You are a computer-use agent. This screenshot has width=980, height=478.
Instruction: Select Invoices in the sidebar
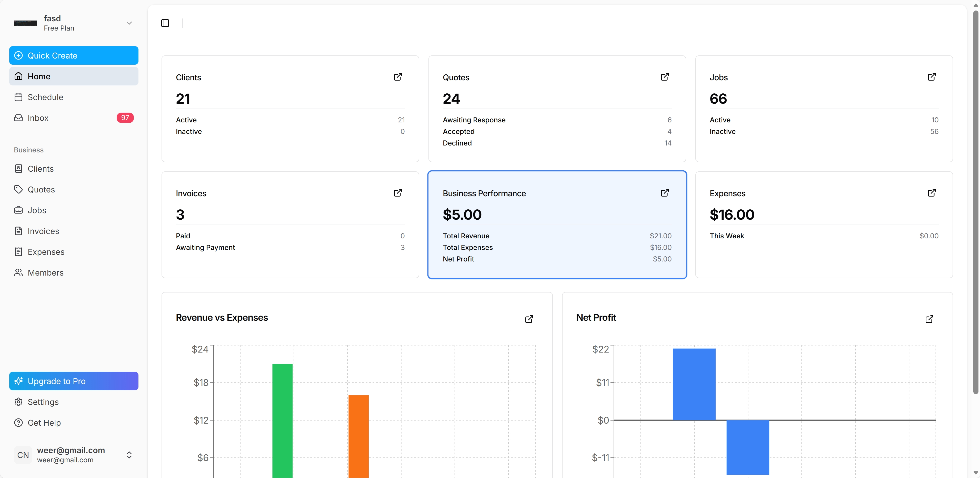43,231
